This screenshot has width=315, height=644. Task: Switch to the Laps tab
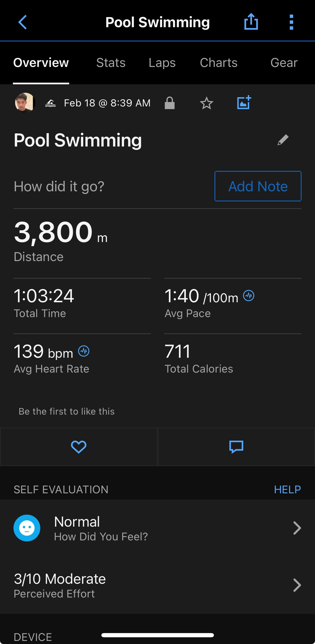[x=162, y=63]
